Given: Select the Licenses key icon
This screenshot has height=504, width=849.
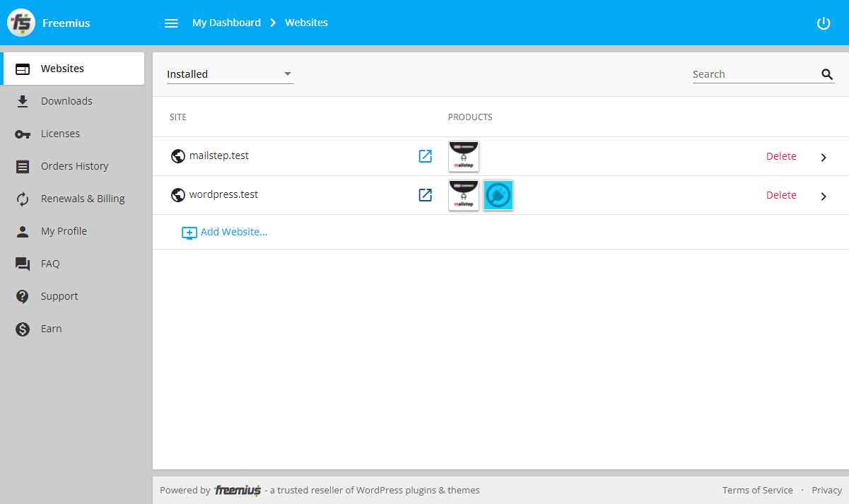Looking at the screenshot, I should pyautogui.click(x=22, y=133).
